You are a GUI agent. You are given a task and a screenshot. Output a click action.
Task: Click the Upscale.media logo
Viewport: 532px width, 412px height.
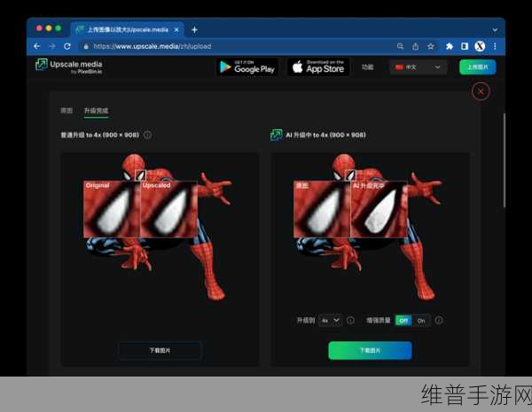[x=69, y=66]
